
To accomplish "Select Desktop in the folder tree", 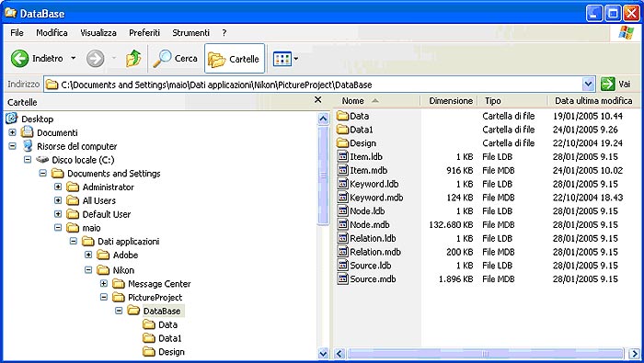I will tap(37, 119).
